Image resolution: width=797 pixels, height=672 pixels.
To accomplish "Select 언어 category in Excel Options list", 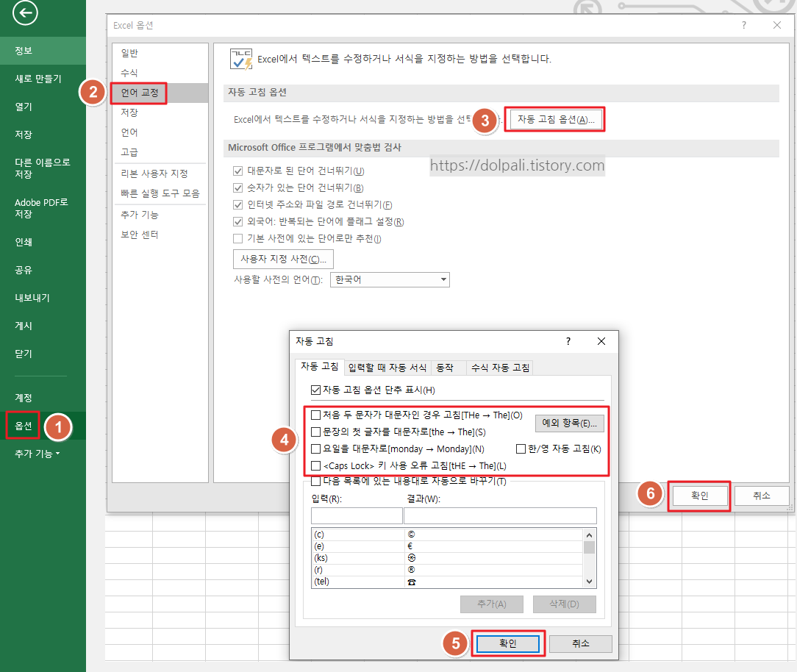I will coord(130,132).
